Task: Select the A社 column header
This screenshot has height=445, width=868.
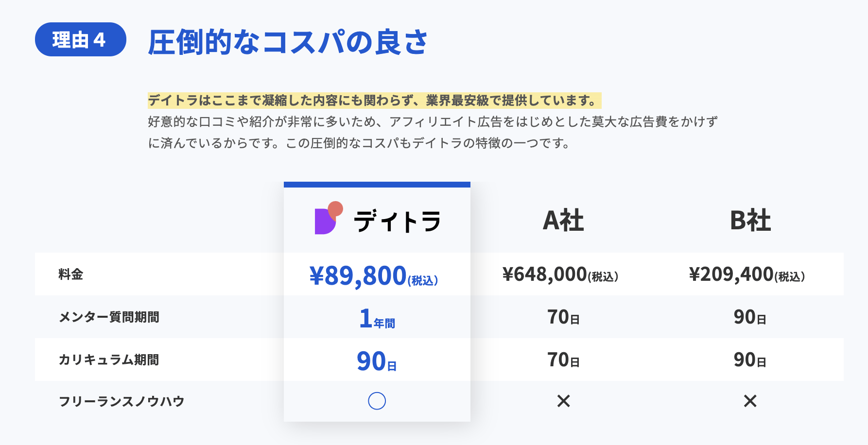Action: click(x=563, y=221)
